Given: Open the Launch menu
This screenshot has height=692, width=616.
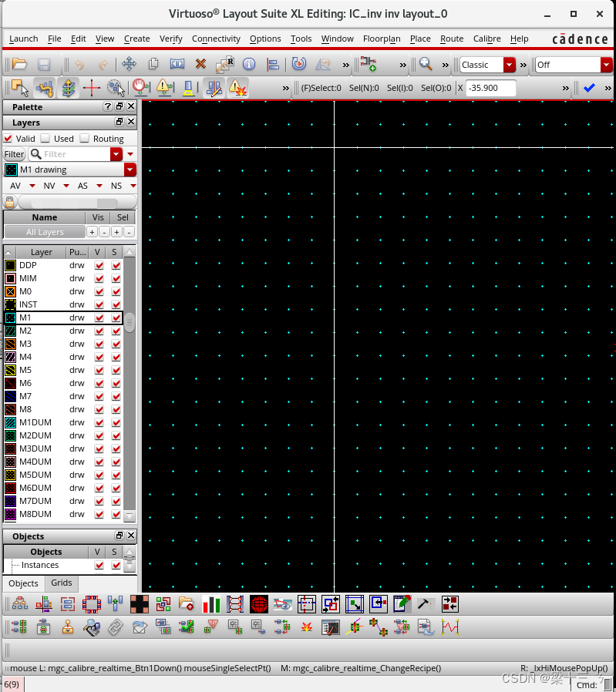Looking at the screenshot, I should click(23, 39).
